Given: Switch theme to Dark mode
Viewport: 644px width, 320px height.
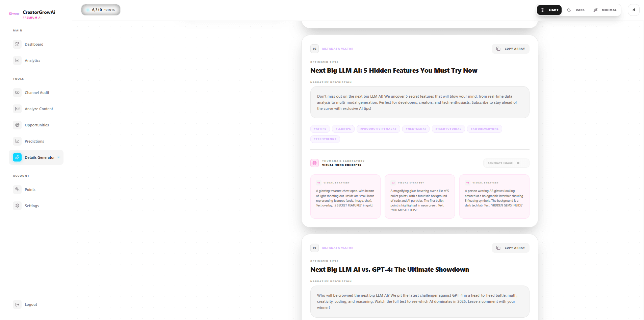Looking at the screenshot, I should point(576,10).
